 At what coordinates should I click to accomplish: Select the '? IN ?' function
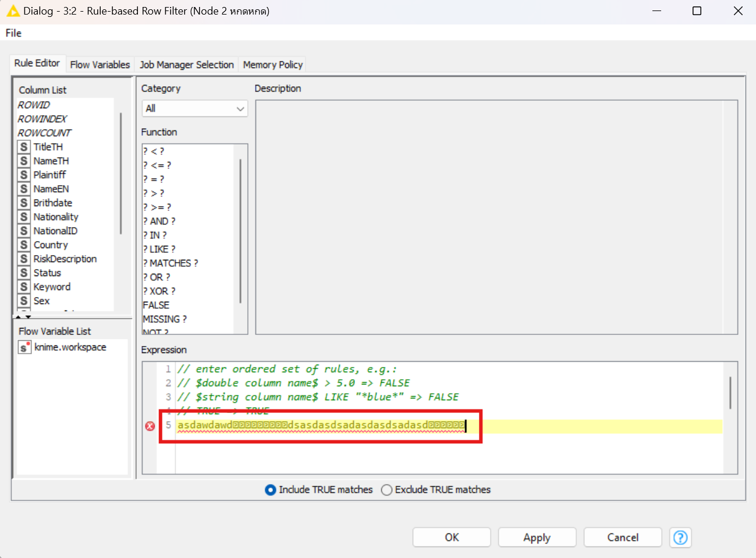pyautogui.click(x=155, y=235)
